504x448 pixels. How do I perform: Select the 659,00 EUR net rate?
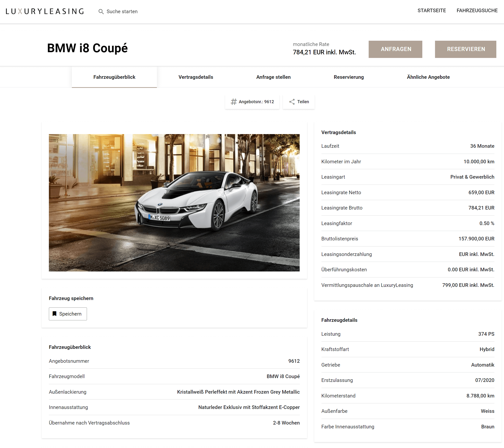481,192
